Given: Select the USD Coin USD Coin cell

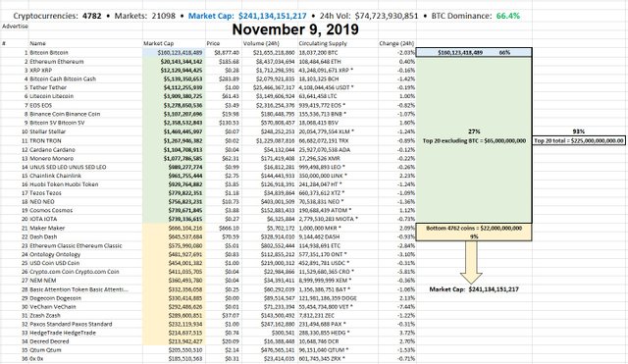Looking at the screenshot, I should [55, 263].
